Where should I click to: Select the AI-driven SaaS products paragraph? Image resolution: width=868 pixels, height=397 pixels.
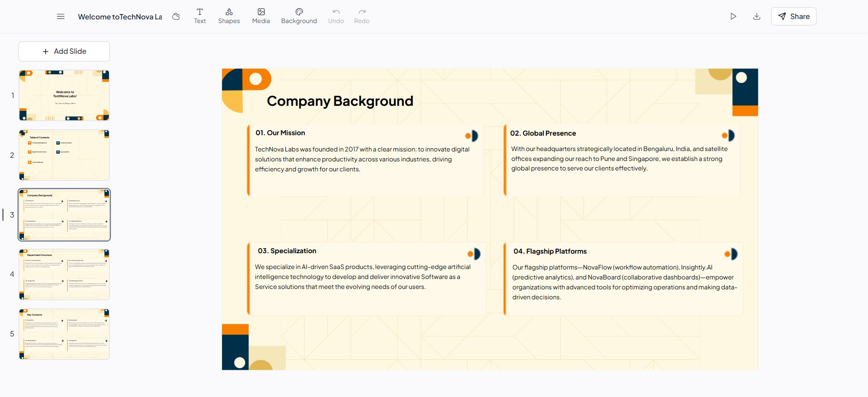363,277
